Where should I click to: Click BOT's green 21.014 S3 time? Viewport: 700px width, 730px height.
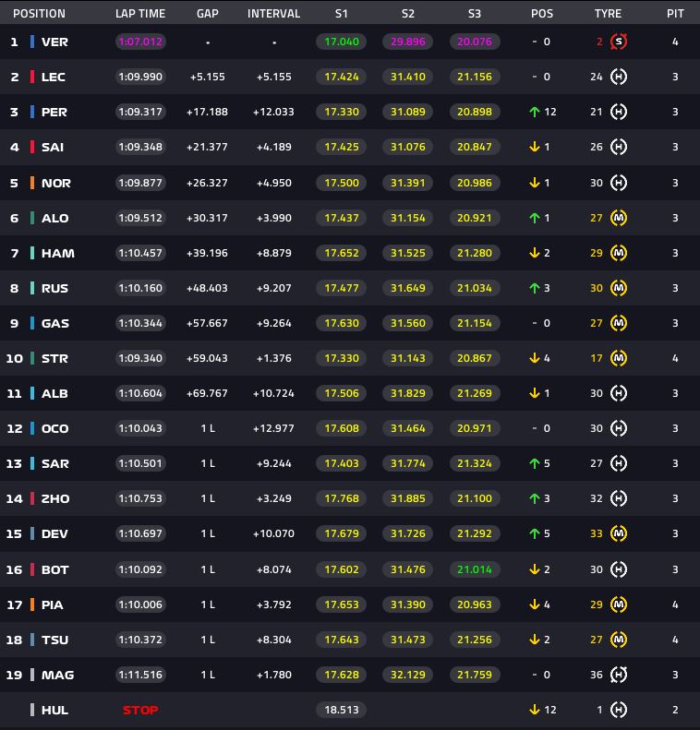474,569
